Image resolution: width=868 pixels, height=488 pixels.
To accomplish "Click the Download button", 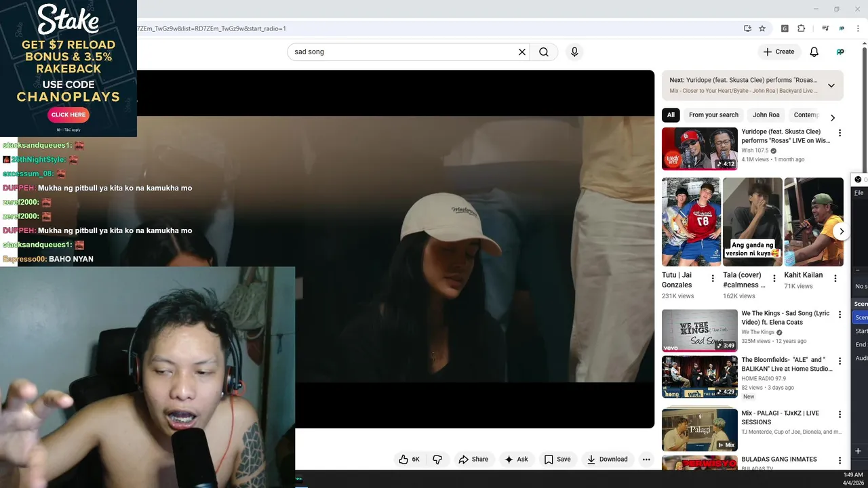I will click(608, 460).
